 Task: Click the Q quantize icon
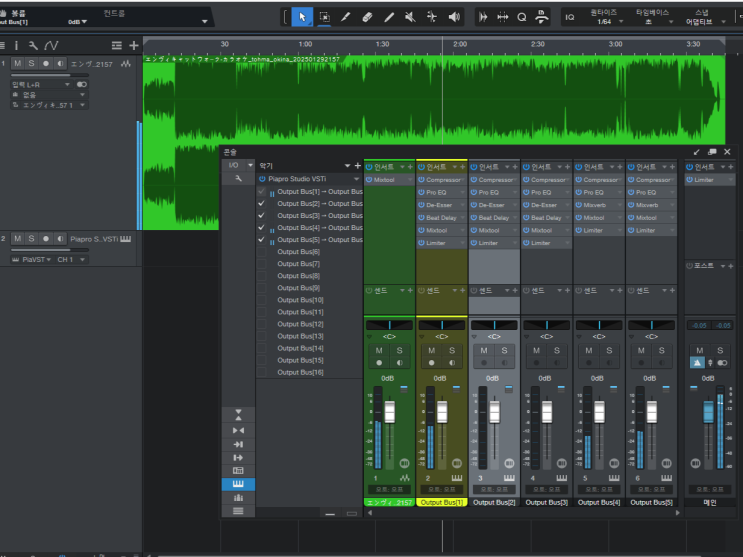tap(522, 17)
